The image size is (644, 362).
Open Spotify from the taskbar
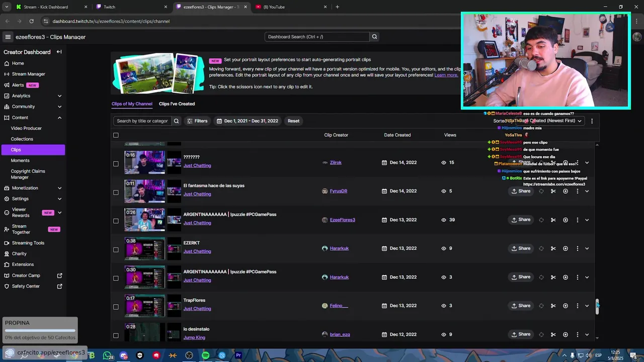click(205, 355)
